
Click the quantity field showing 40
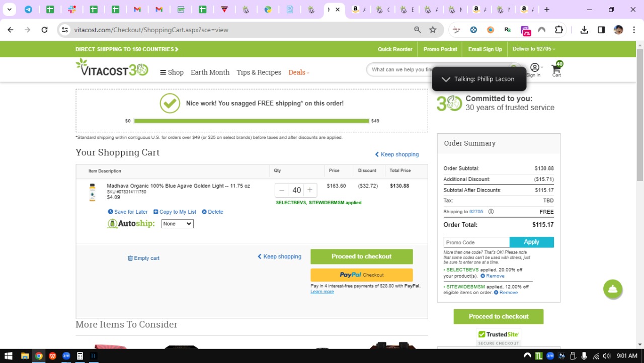coord(296,190)
